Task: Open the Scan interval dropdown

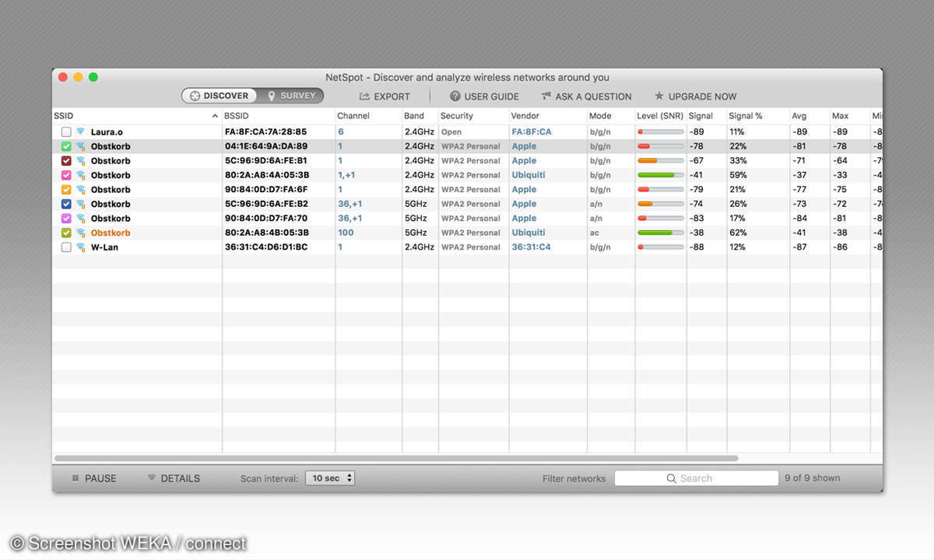Action: click(330, 478)
